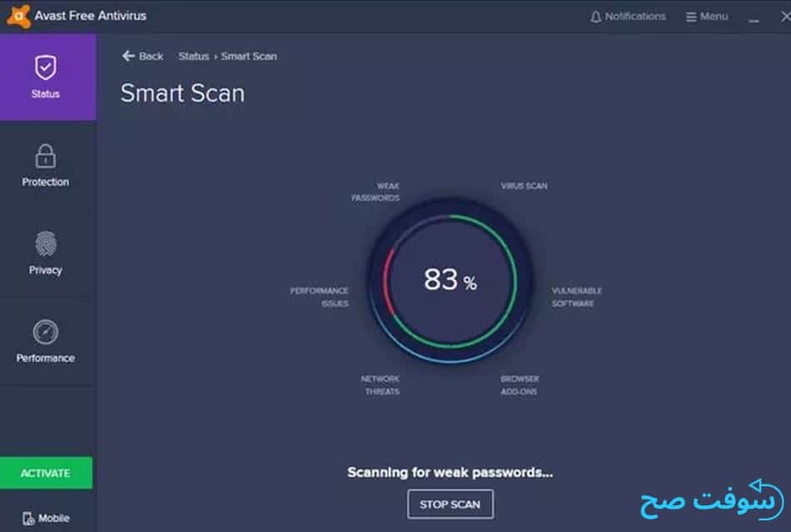Open the Mobile devices option
This screenshot has width=791, height=532.
46,518
